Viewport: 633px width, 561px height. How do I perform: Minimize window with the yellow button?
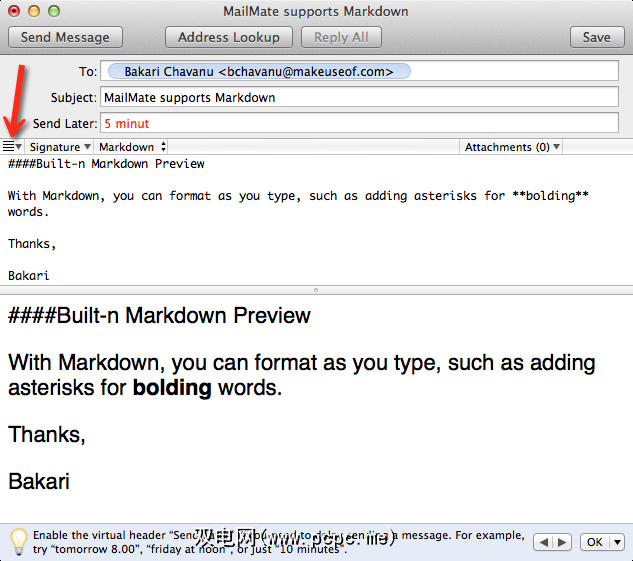pos(34,11)
